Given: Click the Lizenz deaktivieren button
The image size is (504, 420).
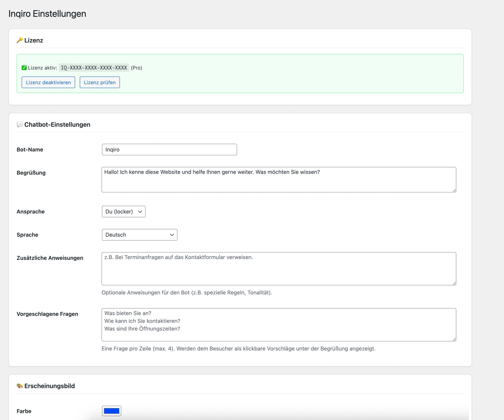Looking at the screenshot, I should [48, 82].
